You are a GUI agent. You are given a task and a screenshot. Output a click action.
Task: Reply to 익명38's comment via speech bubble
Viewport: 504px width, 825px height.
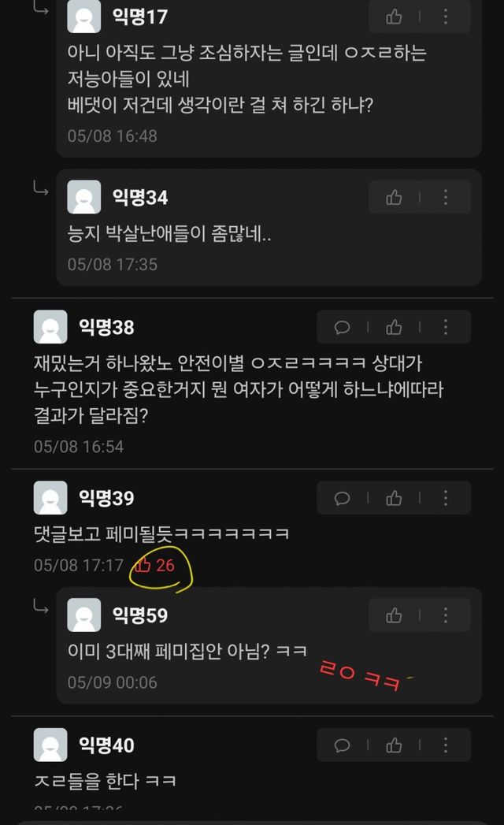pyautogui.click(x=342, y=327)
